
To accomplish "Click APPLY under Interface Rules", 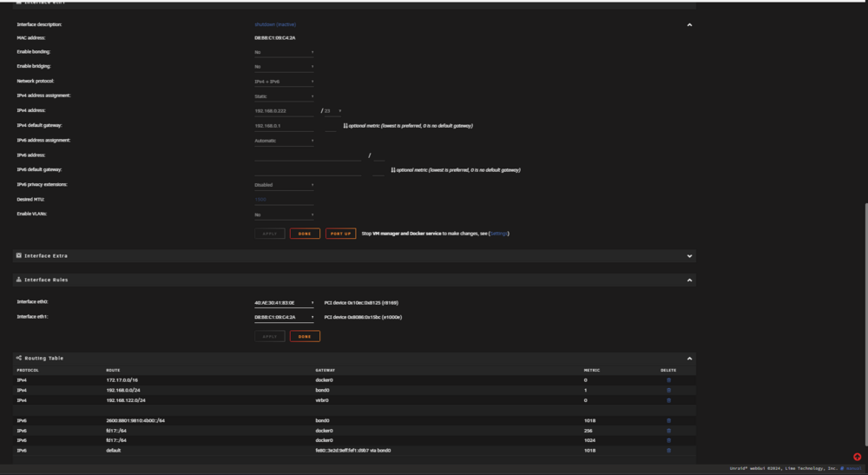I will 270,337.
